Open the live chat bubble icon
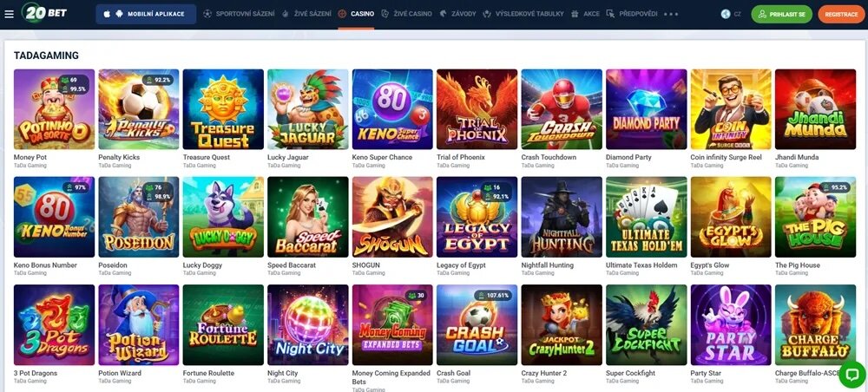Viewport: 868px width, 392px height. pyautogui.click(x=852, y=375)
